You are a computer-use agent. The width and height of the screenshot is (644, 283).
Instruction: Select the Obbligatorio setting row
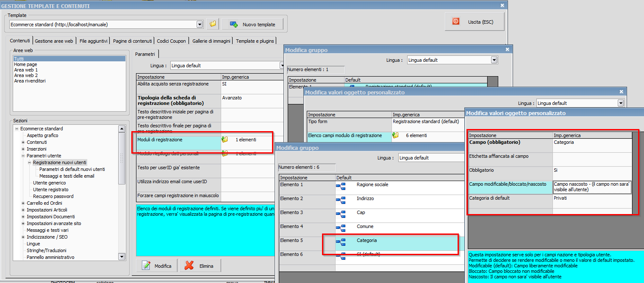pyautogui.click(x=550, y=173)
